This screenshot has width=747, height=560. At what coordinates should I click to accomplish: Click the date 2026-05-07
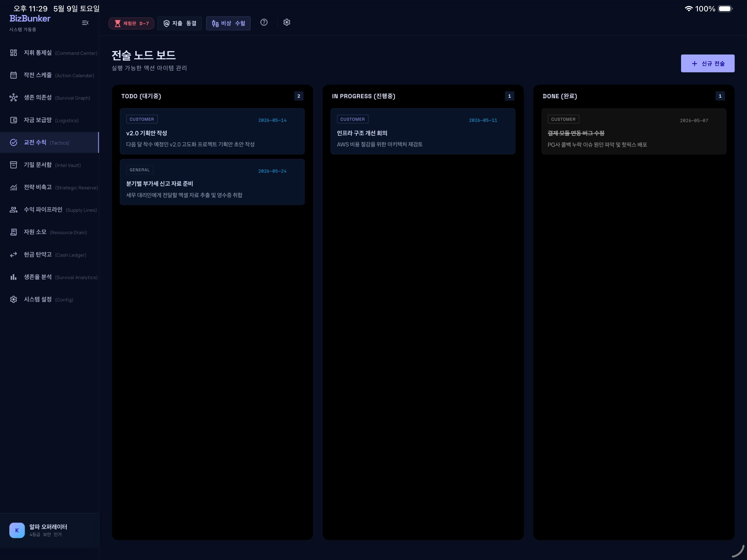694,120
